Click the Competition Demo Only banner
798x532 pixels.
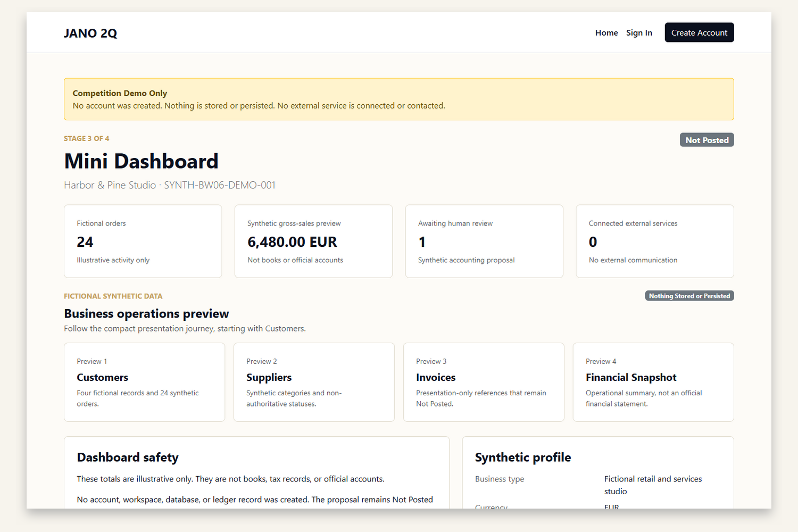399,99
